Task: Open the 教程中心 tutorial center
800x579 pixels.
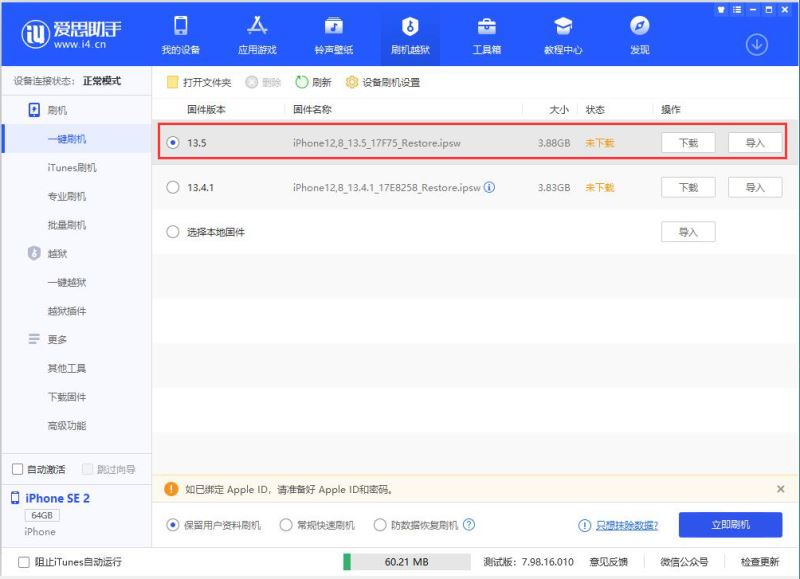Action: [563, 35]
